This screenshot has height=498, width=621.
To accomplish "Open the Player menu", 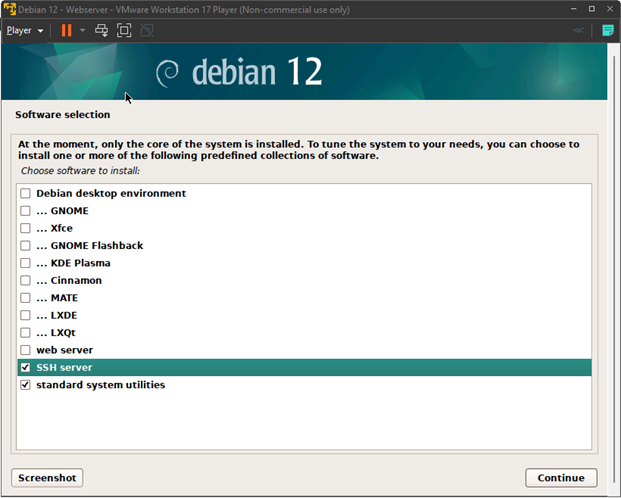I will 25,31.
